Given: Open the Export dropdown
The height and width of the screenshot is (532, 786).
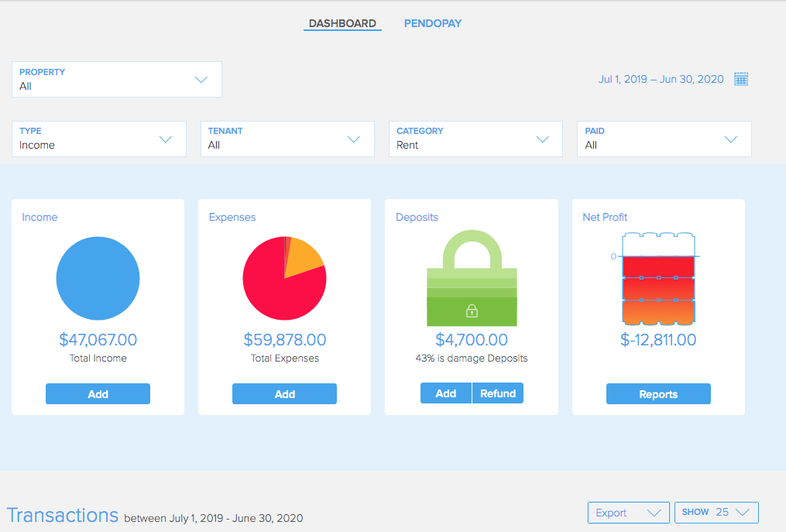Looking at the screenshot, I should coord(629,513).
